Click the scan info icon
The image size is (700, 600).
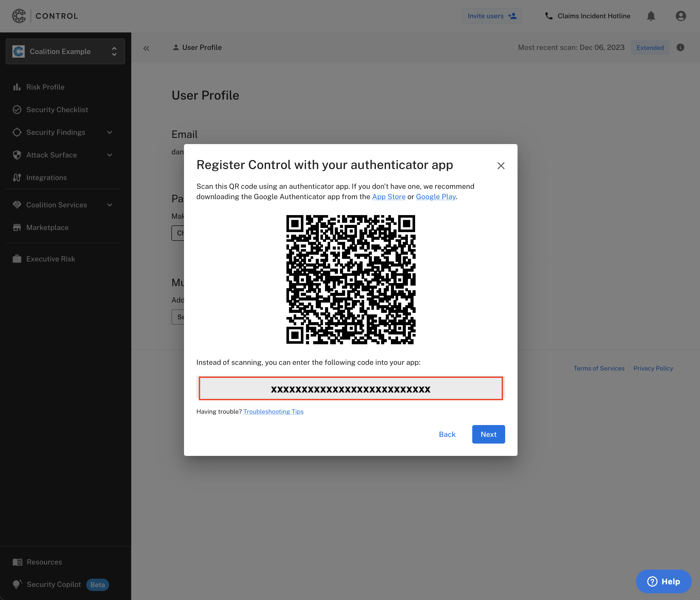click(680, 47)
